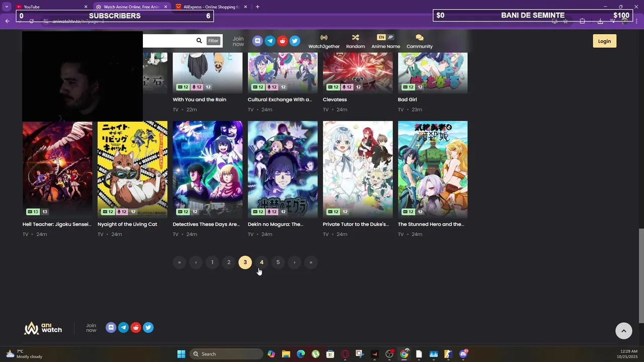The width and height of the screenshot is (644, 362).
Task: Click the back-to-top arrow button
Action: [x=624, y=330]
